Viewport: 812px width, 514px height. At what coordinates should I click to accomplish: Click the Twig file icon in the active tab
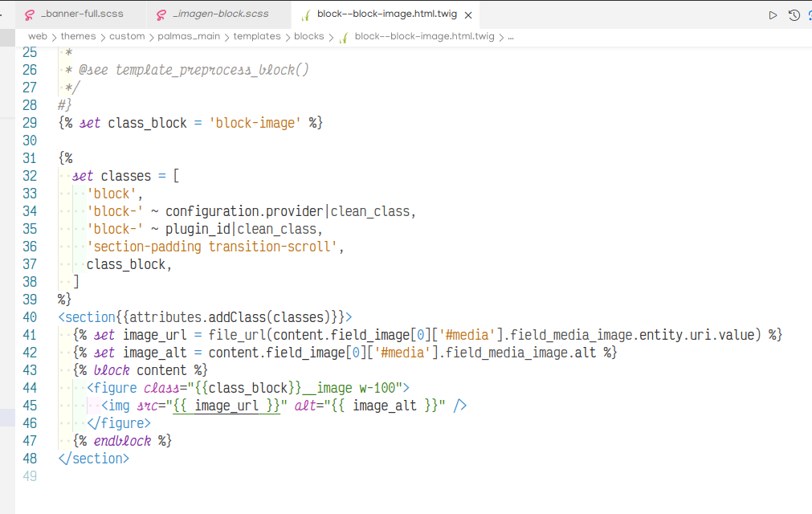tap(306, 14)
